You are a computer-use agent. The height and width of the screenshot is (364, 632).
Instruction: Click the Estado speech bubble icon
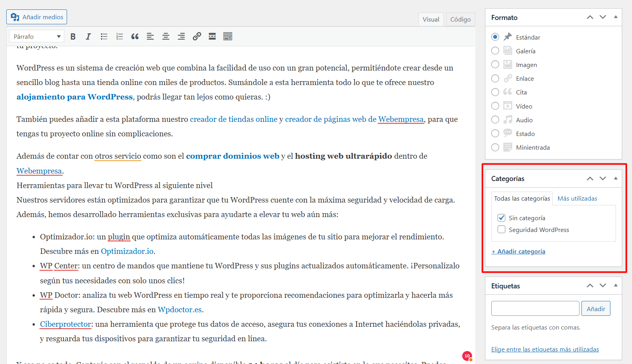(x=508, y=133)
